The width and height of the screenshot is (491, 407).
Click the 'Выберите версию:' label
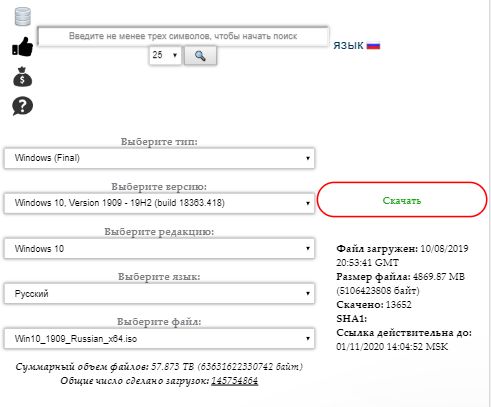click(x=159, y=187)
